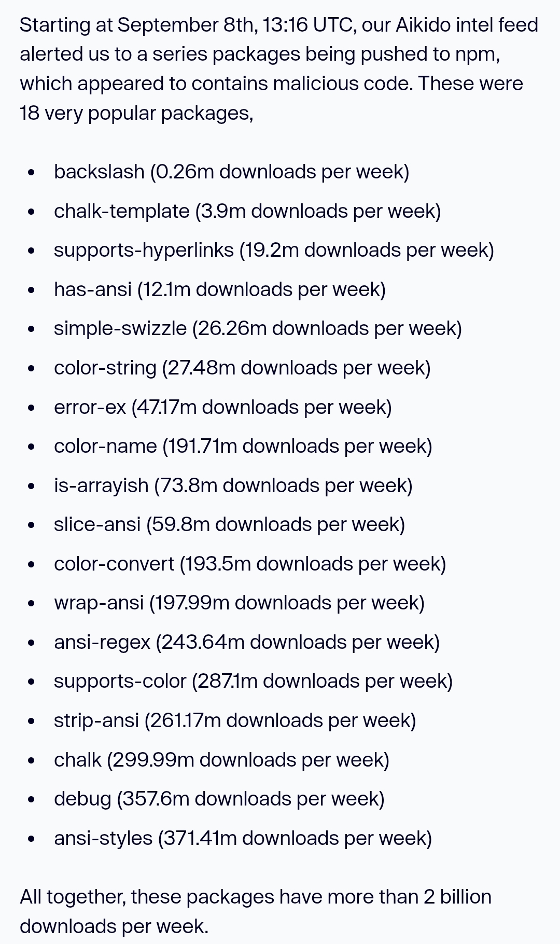Select the color-string list item
The height and width of the screenshot is (944, 560).
click(x=242, y=368)
